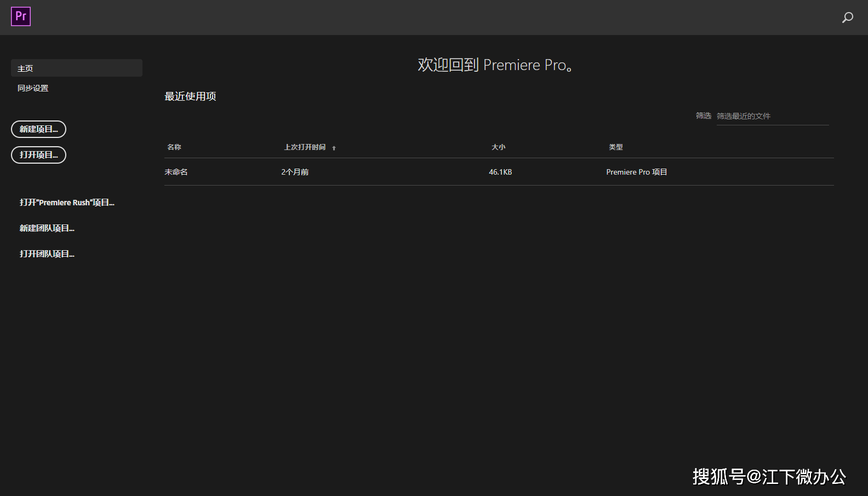868x496 pixels.
Task: Sort by the 名称 column header
Action: (174, 147)
